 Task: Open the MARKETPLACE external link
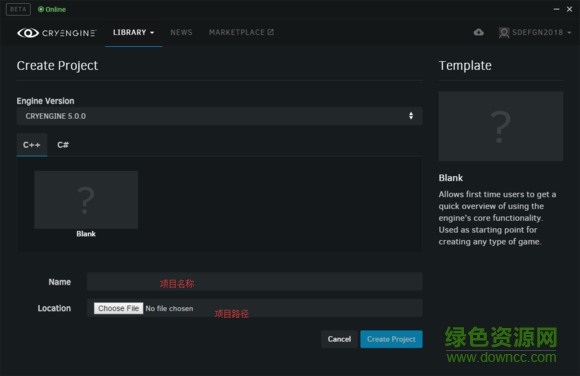click(x=241, y=33)
